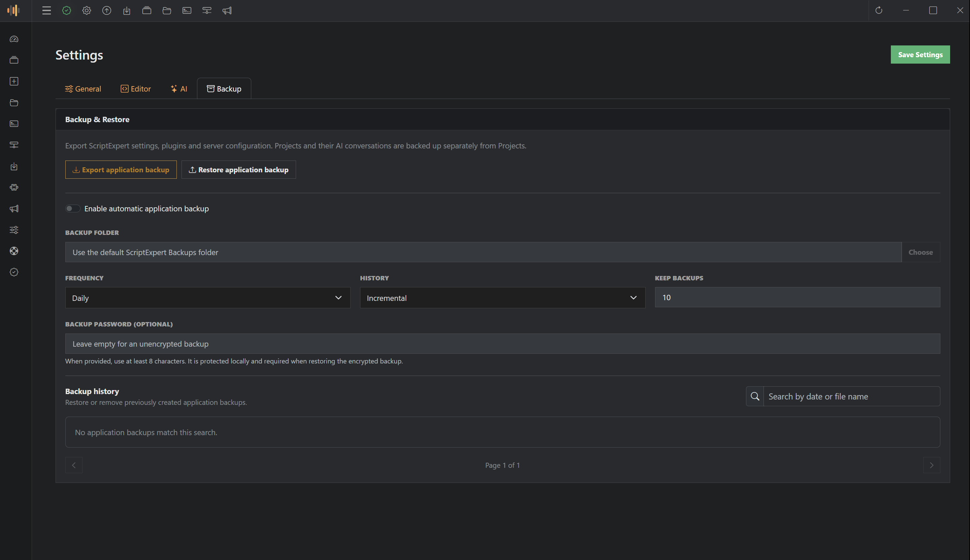This screenshot has width=970, height=560.
Task: Focus the Backup Folder path field
Action: tap(483, 252)
